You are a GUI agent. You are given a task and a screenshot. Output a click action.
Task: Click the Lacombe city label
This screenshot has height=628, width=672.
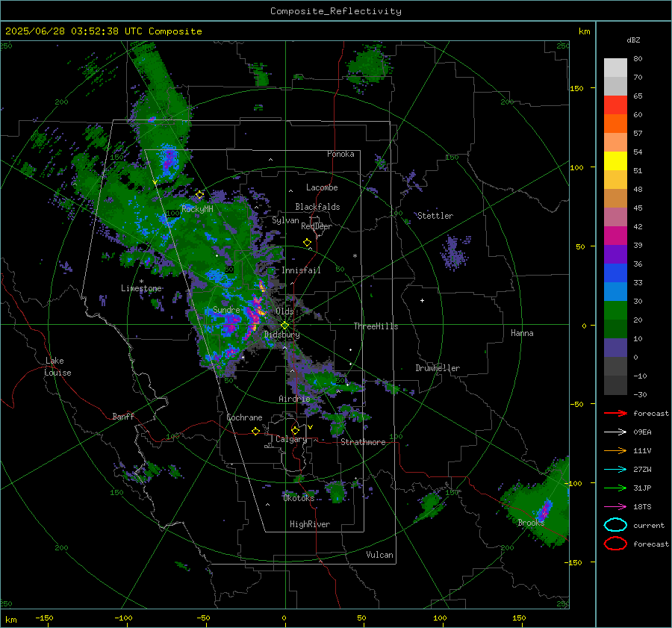click(322, 187)
